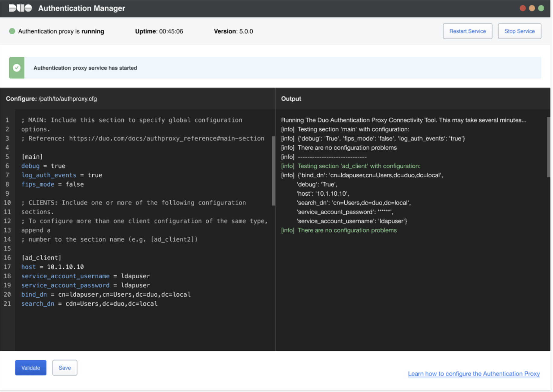Click 'Testing section ad_client' green output line

(x=351, y=166)
